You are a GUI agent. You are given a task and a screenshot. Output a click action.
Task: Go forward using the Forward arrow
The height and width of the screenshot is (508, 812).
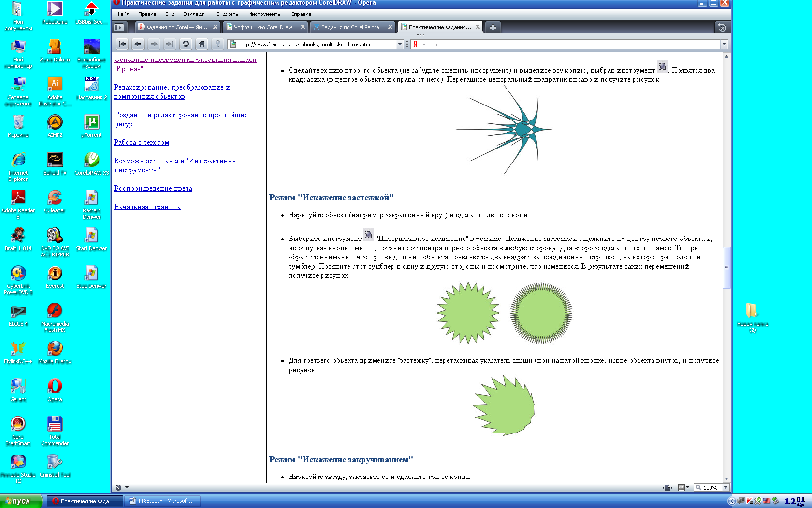[154, 44]
